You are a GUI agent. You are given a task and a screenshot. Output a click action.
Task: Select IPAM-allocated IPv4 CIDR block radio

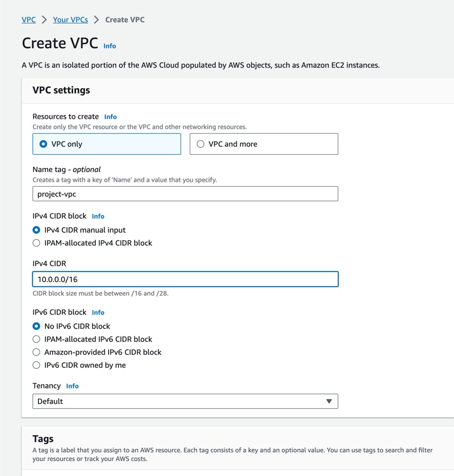[x=36, y=243]
